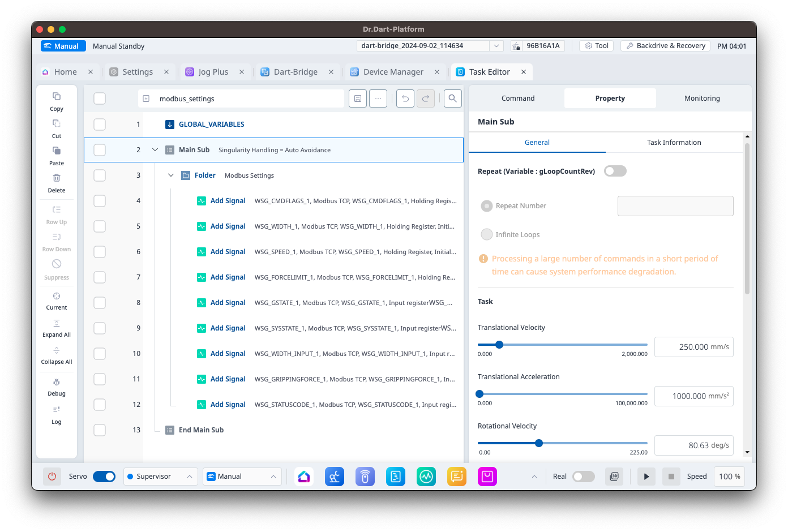Click the Tool button in top bar
Image resolution: width=788 pixels, height=532 pixels.
coord(597,46)
